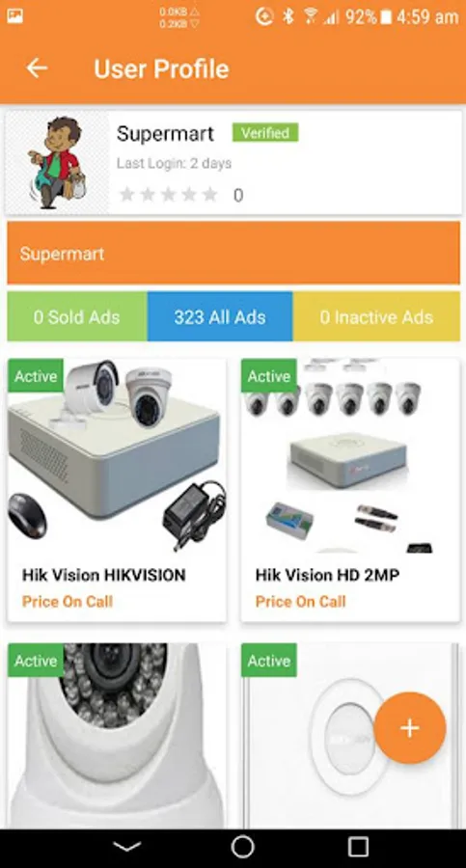Open the dome camera ad thumbnail
466x868 pixels.
point(117,736)
